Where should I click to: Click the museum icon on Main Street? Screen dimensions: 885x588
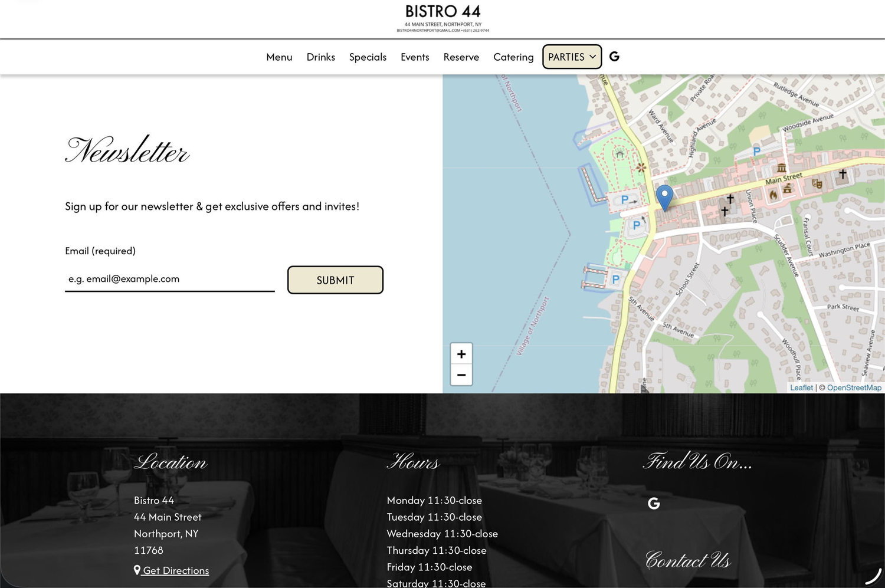(781, 168)
